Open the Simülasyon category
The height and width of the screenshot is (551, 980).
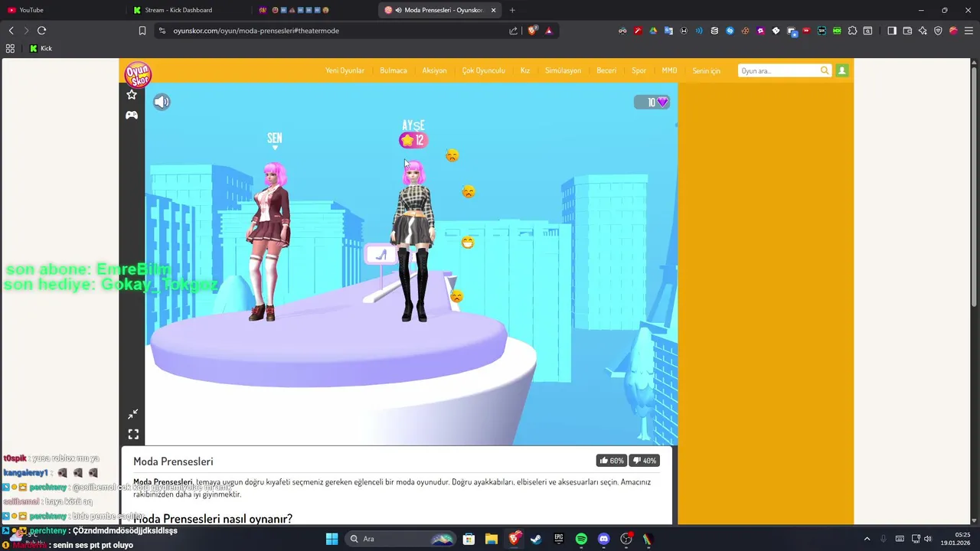coord(563,70)
